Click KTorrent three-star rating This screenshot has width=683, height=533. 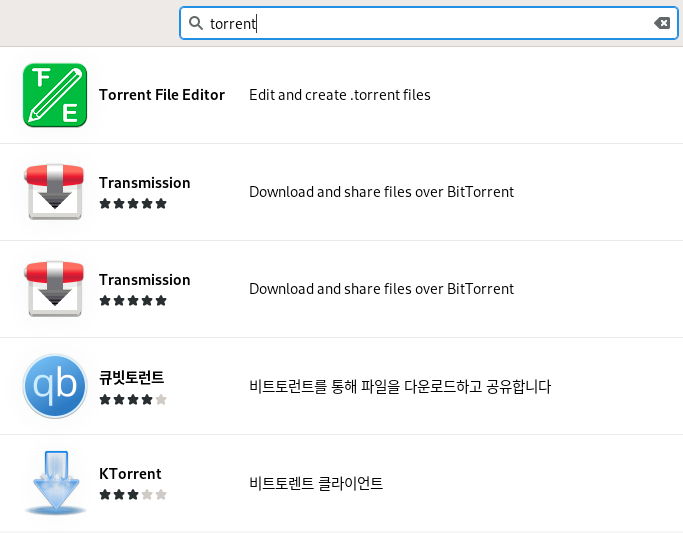133,495
